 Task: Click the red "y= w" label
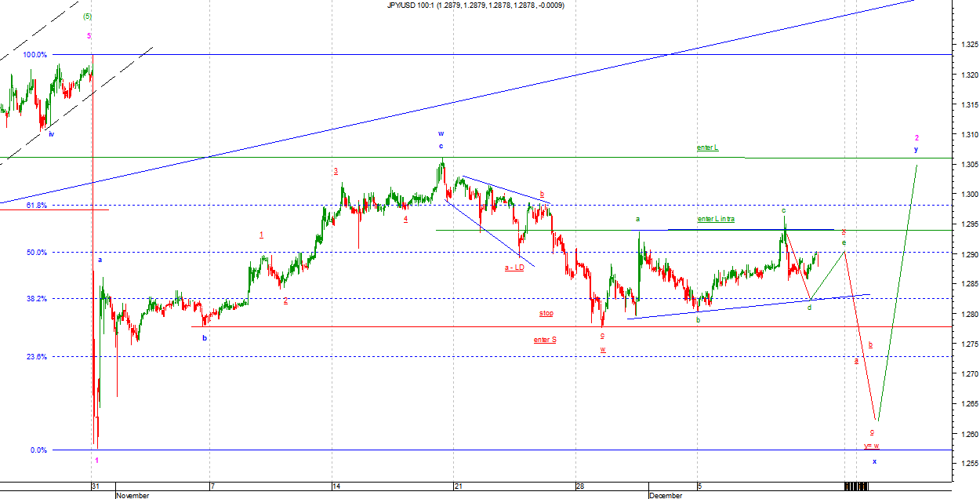(872, 446)
